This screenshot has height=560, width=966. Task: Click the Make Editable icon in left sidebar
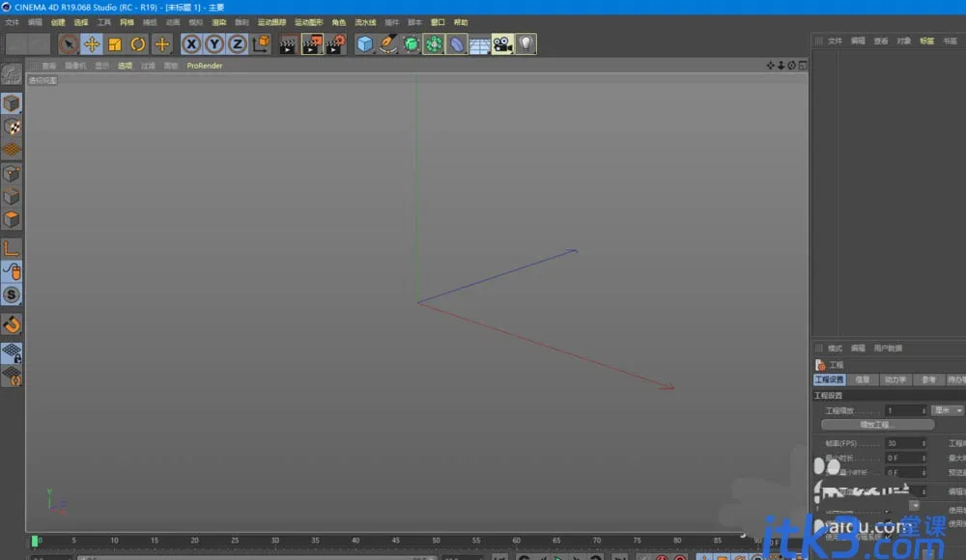point(11,74)
